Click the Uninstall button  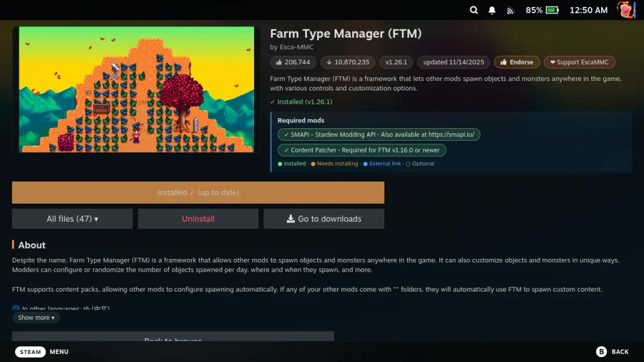[x=198, y=219]
